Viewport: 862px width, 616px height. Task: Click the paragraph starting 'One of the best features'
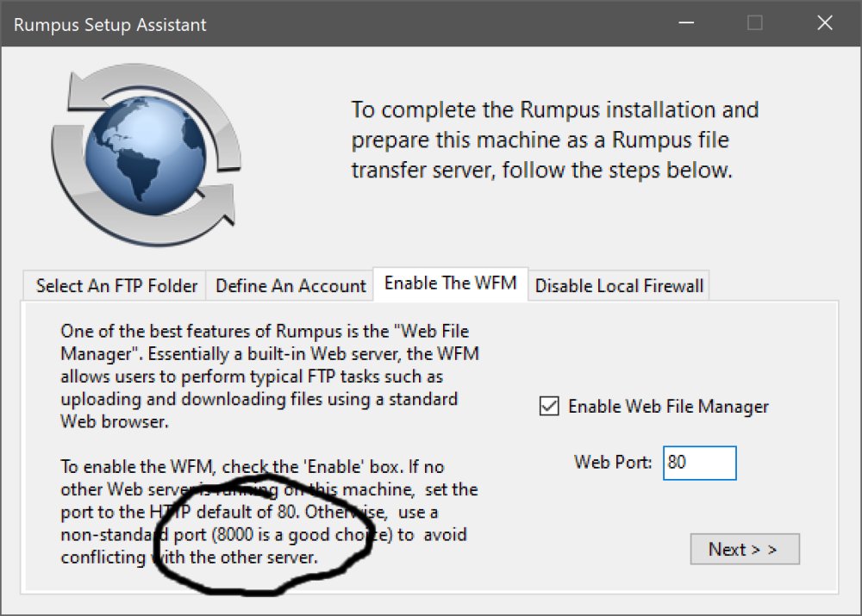(x=269, y=376)
